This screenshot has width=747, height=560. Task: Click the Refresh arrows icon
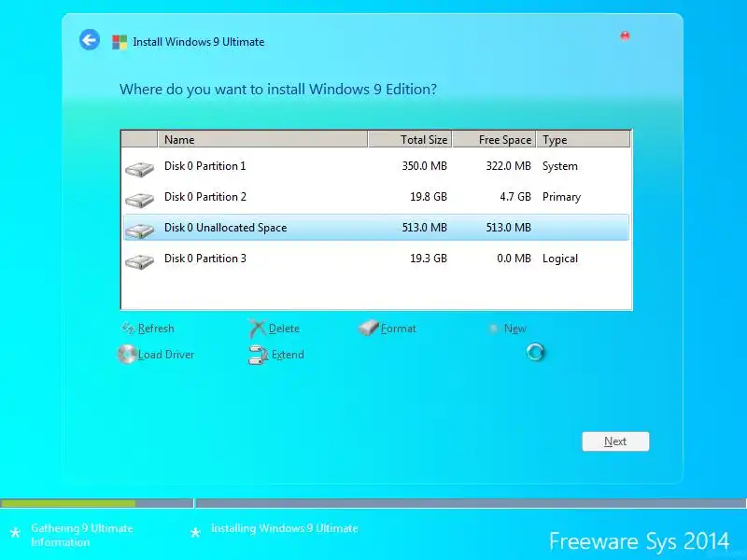pyautogui.click(x=128, y=329)
